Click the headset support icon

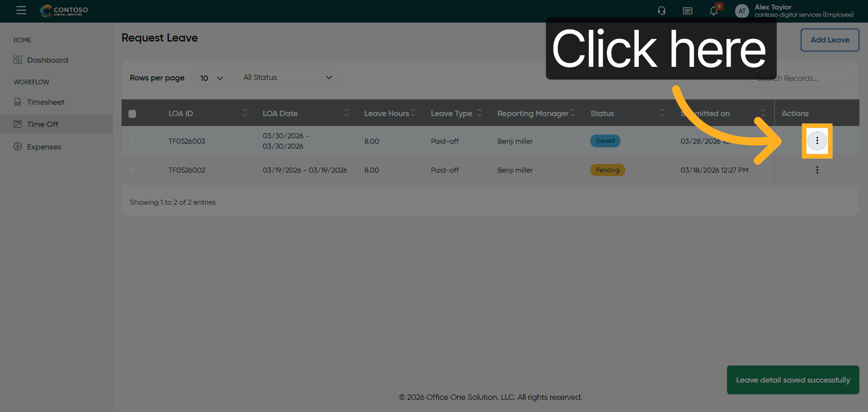[x=661, y=11]
